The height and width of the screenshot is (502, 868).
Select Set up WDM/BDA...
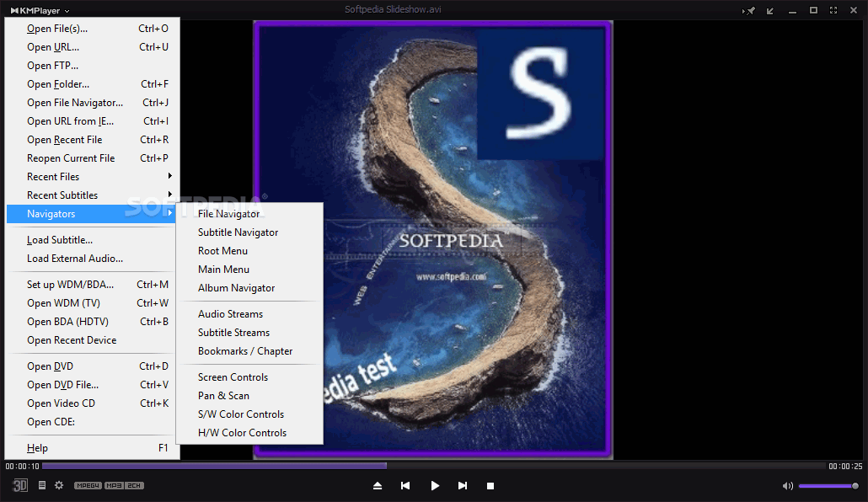(x=93, y=285)
